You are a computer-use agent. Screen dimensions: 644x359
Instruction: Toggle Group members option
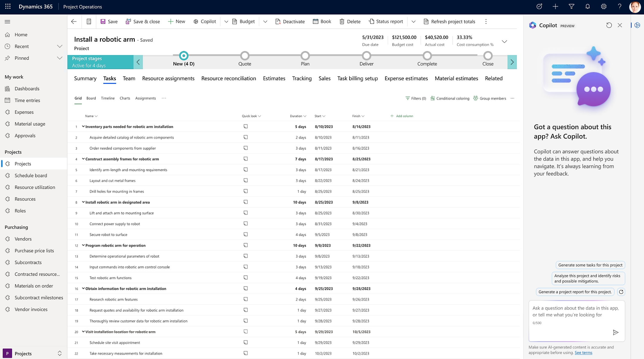490,98
